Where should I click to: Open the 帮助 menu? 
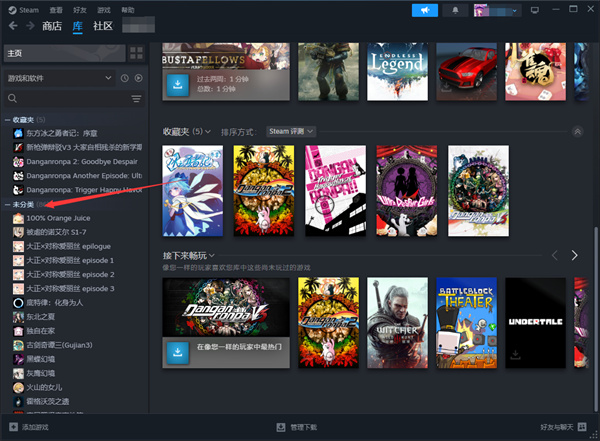(x=128, y=10)
